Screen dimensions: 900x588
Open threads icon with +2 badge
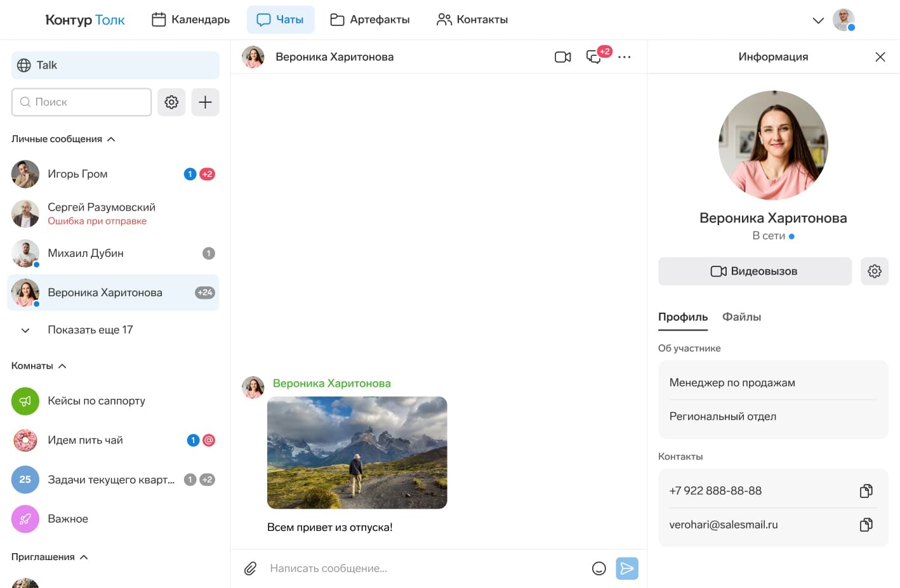click(x=594, y=57)
